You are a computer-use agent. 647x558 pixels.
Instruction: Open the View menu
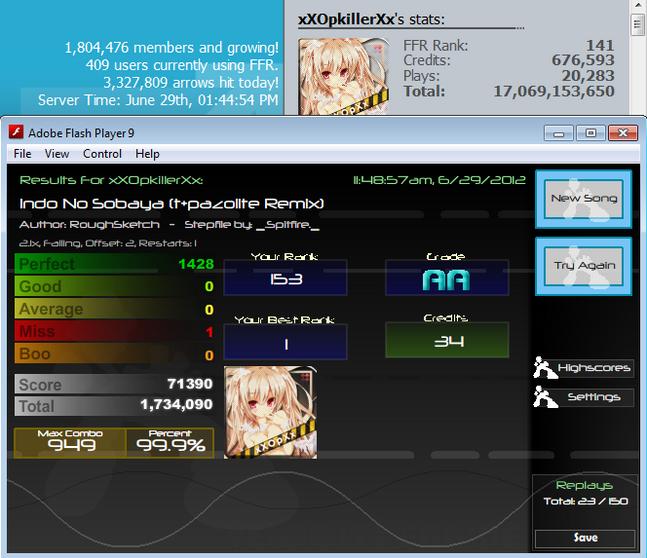click(57, 154)
